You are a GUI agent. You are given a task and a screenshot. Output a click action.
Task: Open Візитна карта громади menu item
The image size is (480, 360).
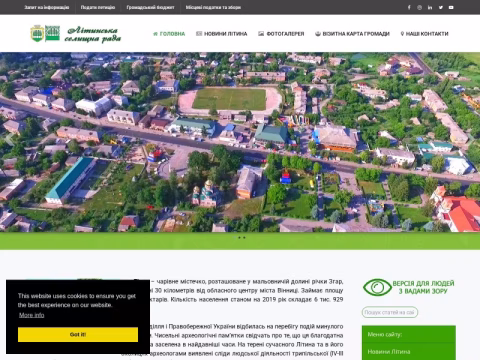(352, 34)
